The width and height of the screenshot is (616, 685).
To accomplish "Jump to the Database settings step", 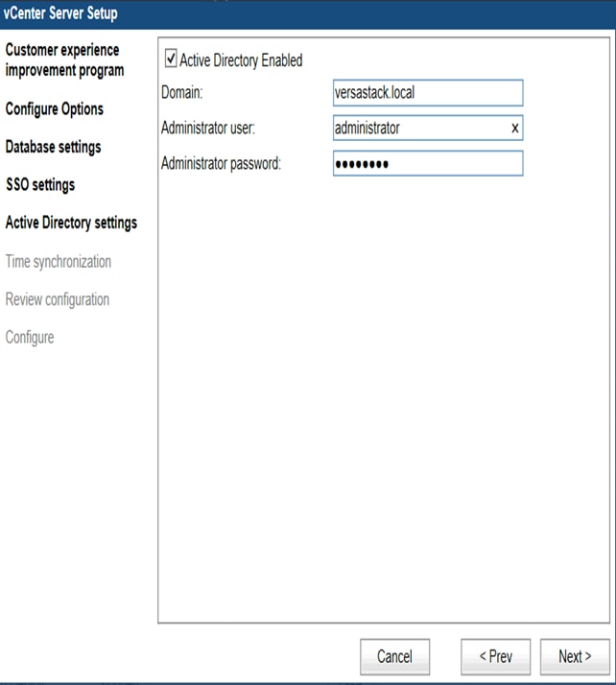I will point(53,147).
